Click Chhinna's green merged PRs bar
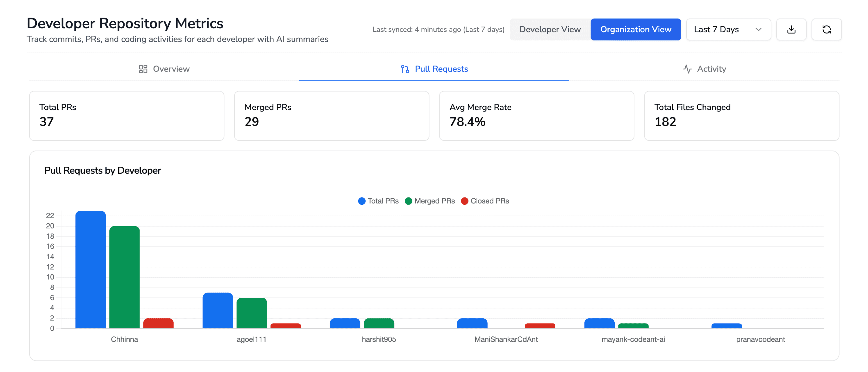Viewport: 868px width, 372px height. click(x=124, y=277)
